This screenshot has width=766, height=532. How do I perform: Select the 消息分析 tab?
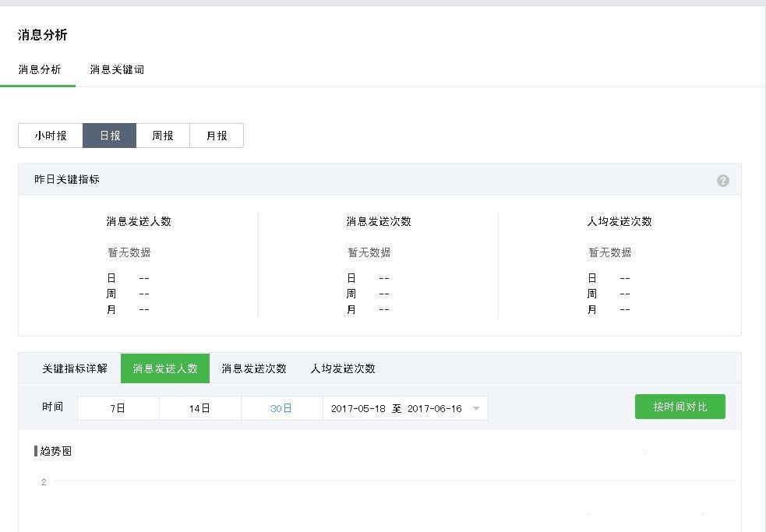(39, 70)
